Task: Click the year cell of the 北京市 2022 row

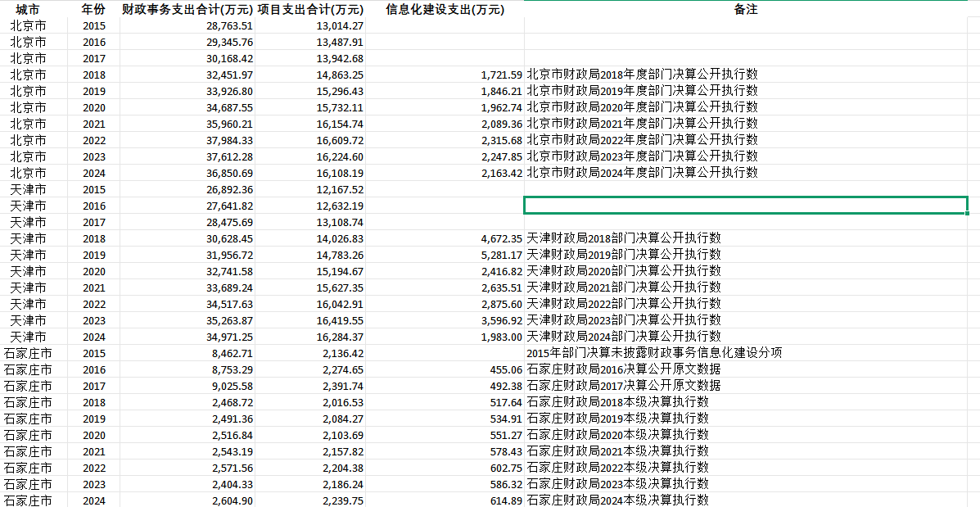Action: [94, 140]
